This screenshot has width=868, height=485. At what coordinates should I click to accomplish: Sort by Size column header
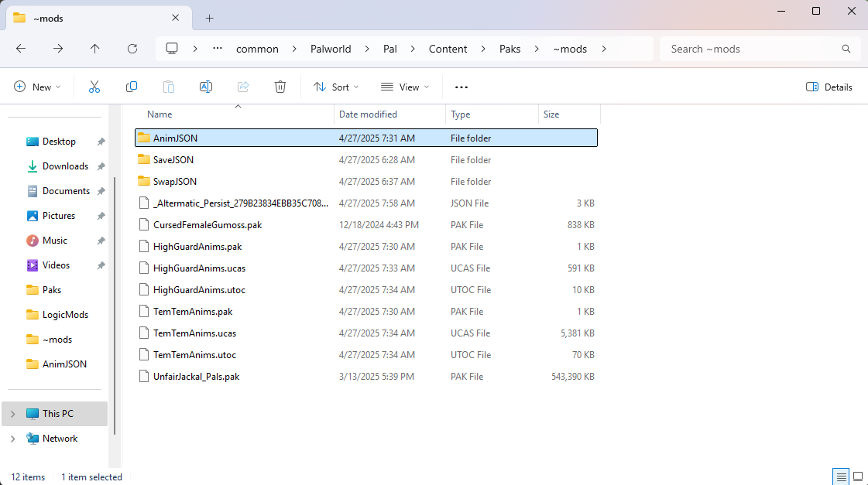(551, 114)
